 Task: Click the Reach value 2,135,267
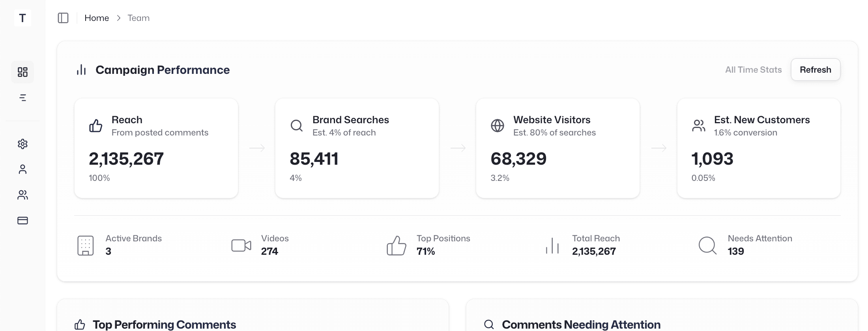click(x=126, y=159)
